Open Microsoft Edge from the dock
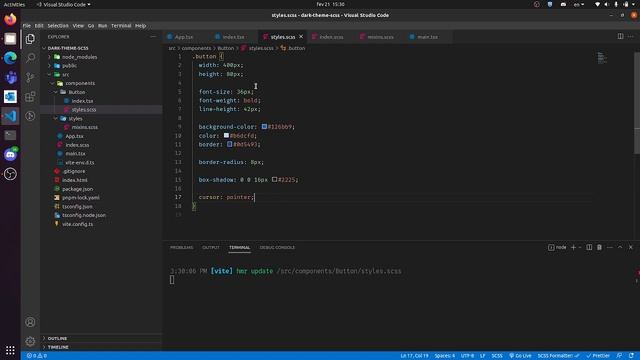Viewport: 640px width, 360px height. 10,58
